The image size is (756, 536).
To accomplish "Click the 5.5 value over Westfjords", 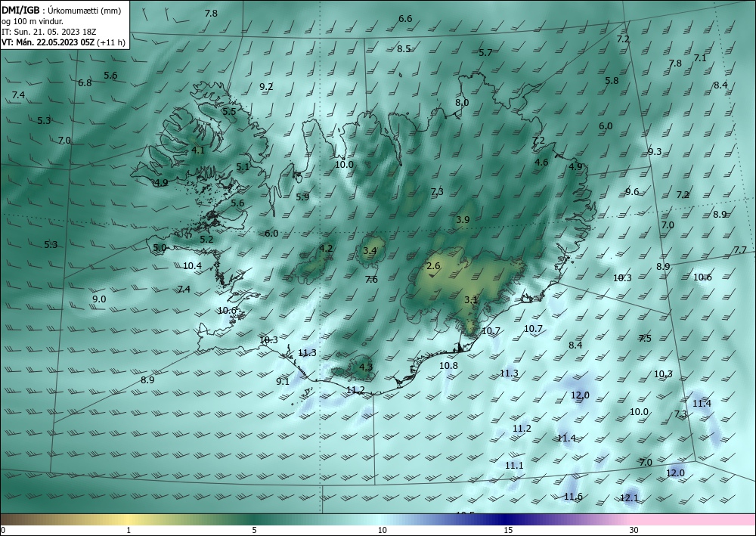I will pyautogui.click(x=229, y=111).
